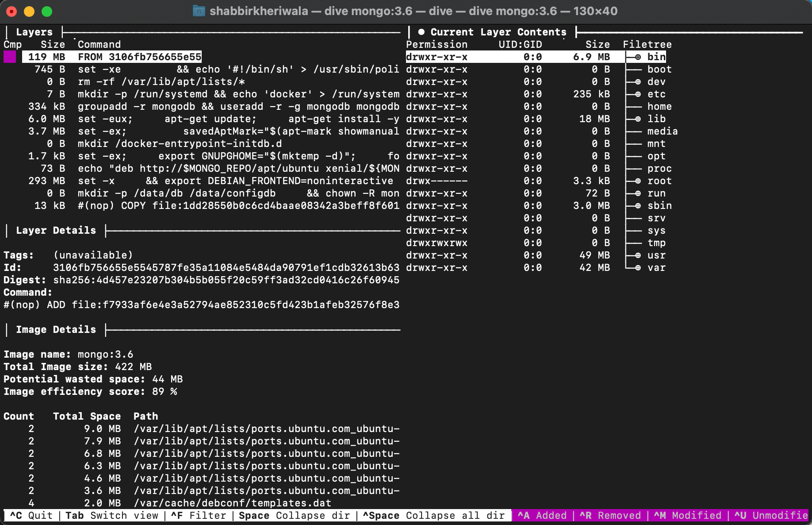Click the expand icon beside var
The image size is (812, 525).
(x=638, y=268)
